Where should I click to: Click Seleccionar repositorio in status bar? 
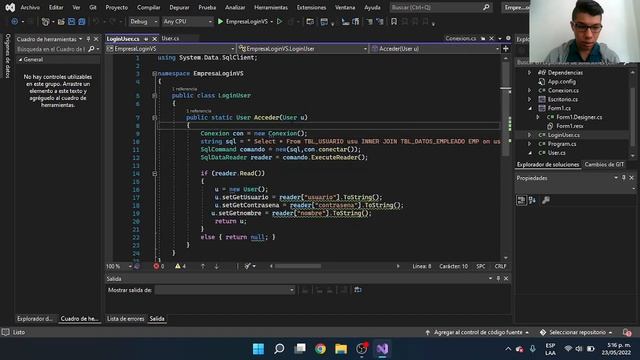[x=576, y=332]
